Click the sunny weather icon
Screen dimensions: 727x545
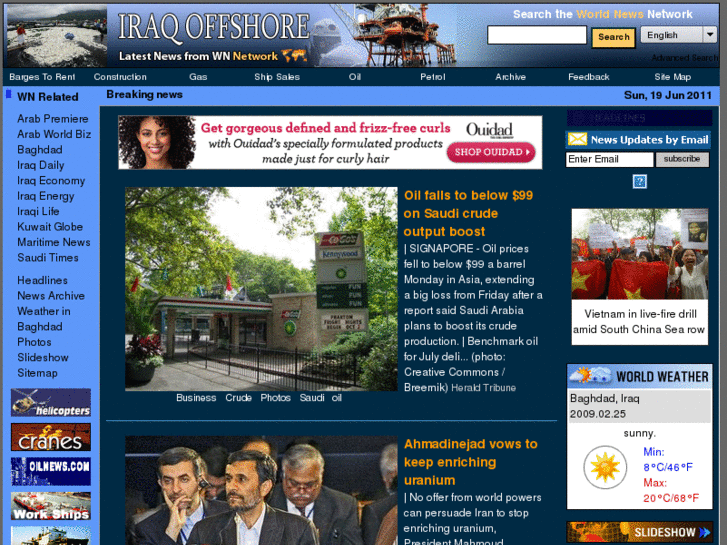tap(605, 467)
